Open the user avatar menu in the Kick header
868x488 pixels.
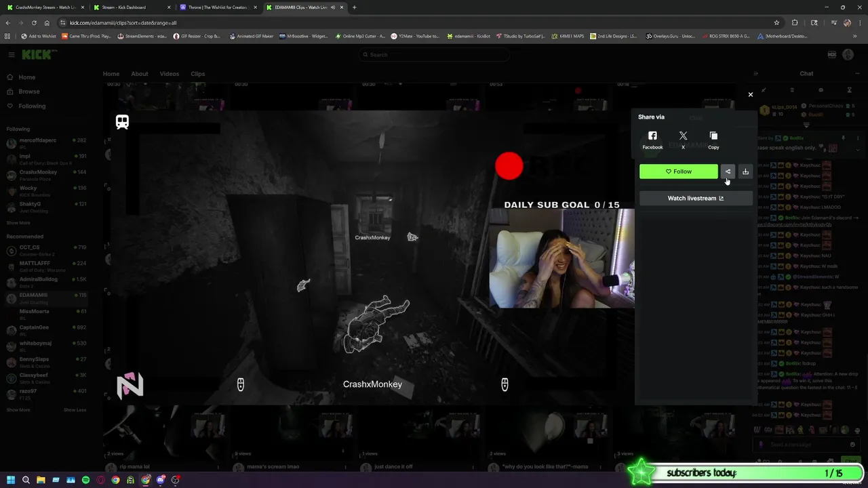(848, 55)
